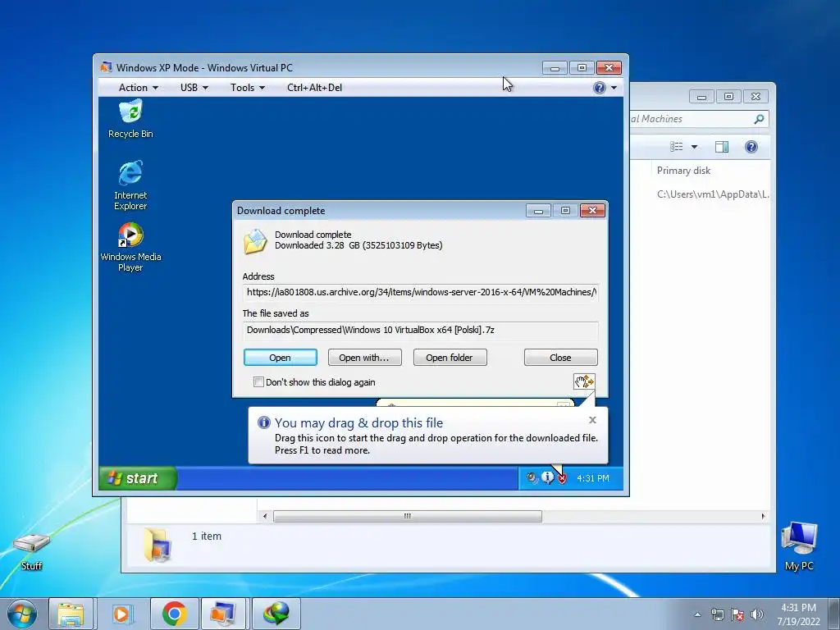This screenshot has width=840, height=630.
Task: Click the XP tray info icon
Action: tap(547, 478)
